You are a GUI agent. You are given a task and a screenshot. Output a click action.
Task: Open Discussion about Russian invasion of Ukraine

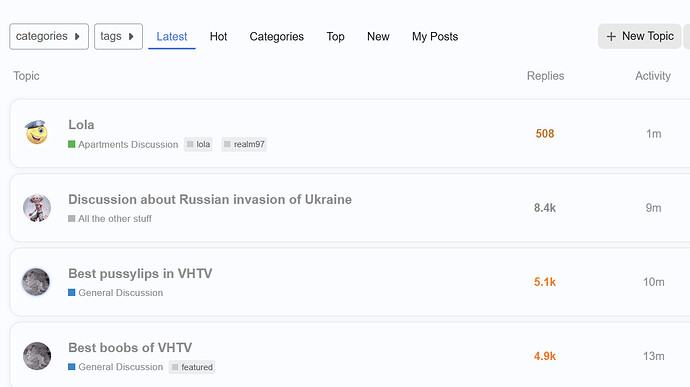(x=210, y=199)
